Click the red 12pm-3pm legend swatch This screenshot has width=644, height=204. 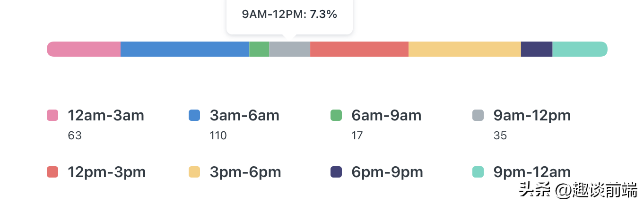pyautogui.click(x=52, y=172)
